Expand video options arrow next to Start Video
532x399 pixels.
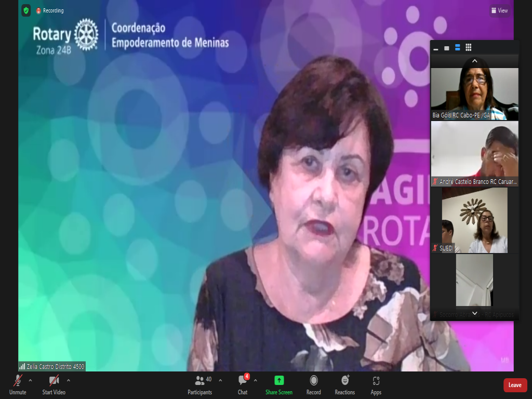[69, 380]
